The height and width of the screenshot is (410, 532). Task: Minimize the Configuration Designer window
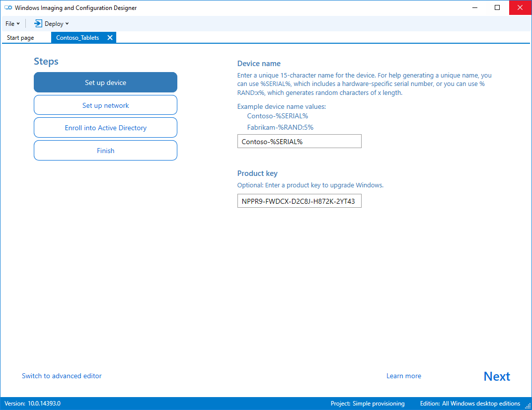click(x=475, y=7)
